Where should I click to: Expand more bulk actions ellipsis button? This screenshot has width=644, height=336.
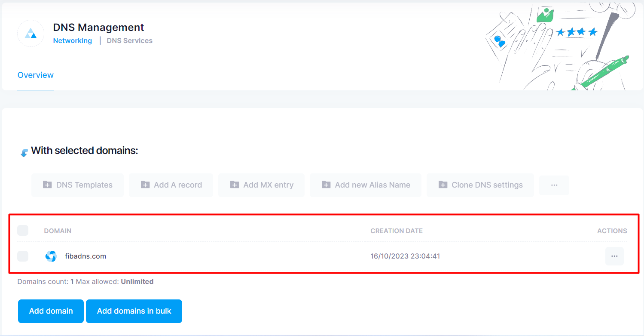554,185
